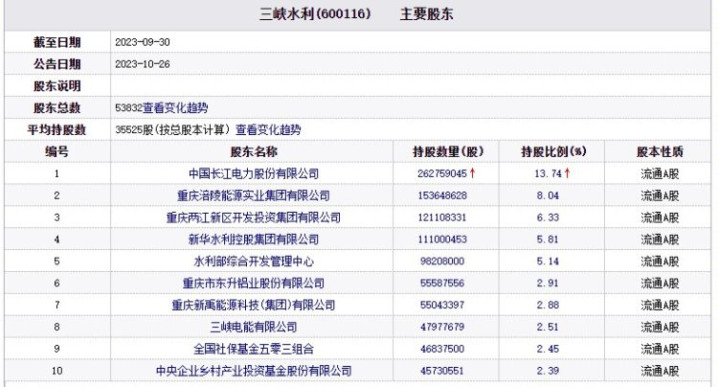
Task: Select holding percentage 2.88
Action: tap(548, 305)
